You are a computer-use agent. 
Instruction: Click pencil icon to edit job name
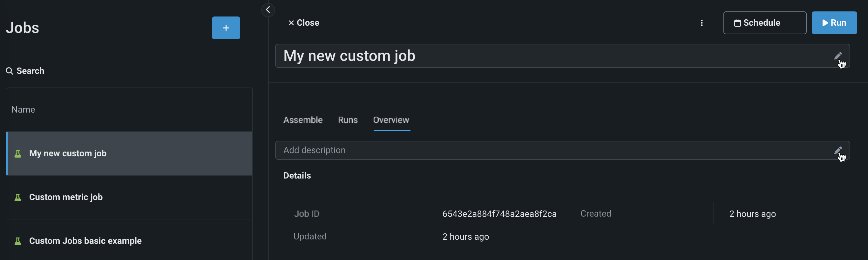(838, 56)
